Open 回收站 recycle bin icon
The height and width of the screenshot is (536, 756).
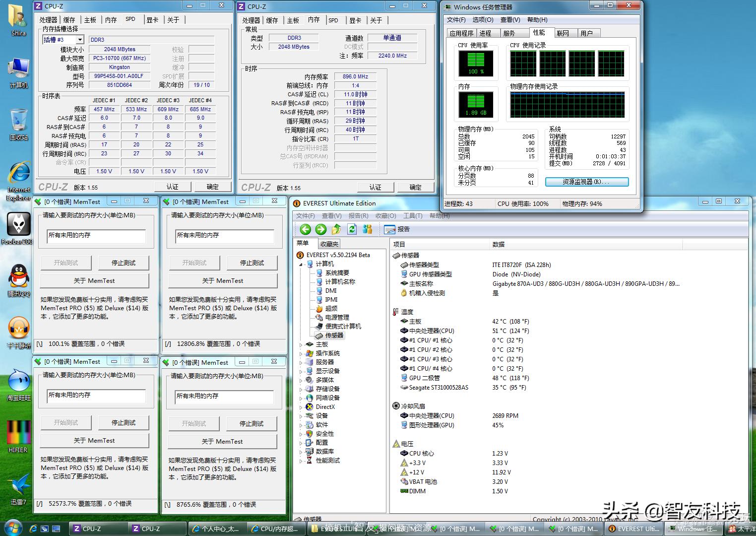pos(19,124)
